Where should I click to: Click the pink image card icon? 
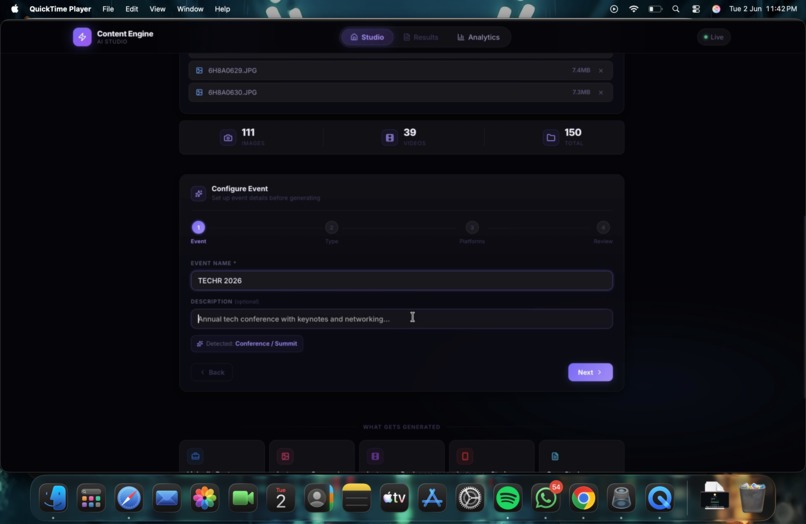point(285,456)
